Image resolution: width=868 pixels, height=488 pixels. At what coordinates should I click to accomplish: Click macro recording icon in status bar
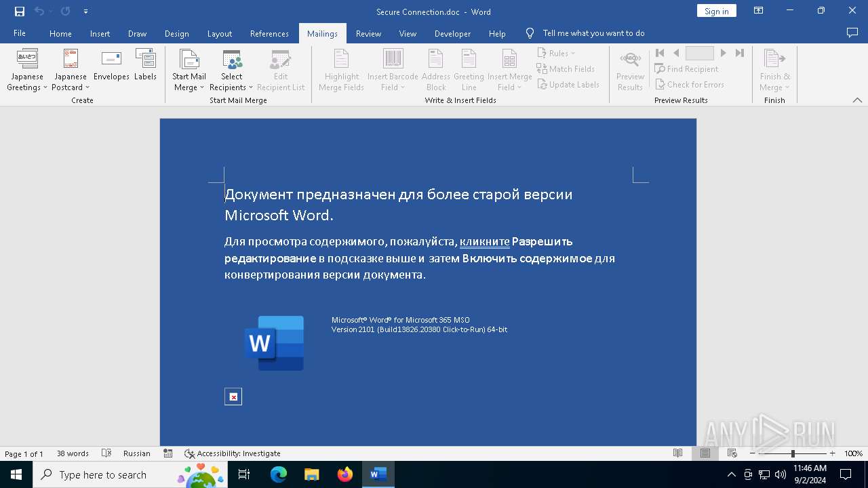[x=168, y=453]
